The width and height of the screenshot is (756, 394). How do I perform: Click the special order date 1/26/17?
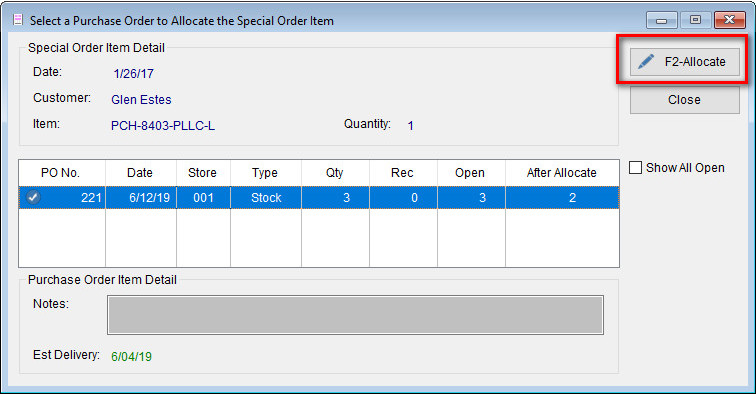[134, 74]
